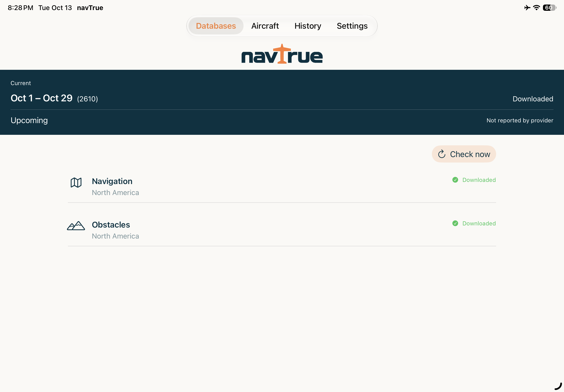The height and width of the screenshot is (392, 564).
Task: Click Downloaded status for Obstacles
Action: click(479, 223)
